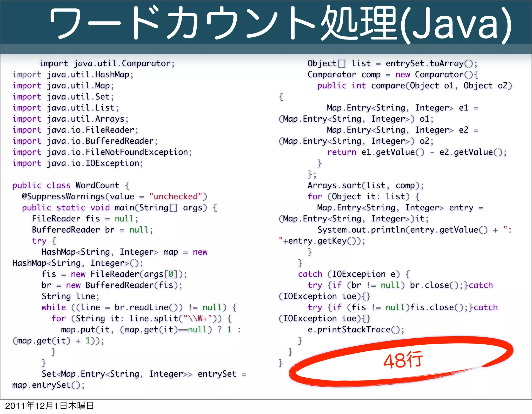
Task: Click the line 'import java.util.Map;'
Action: (x=63, y=86)
